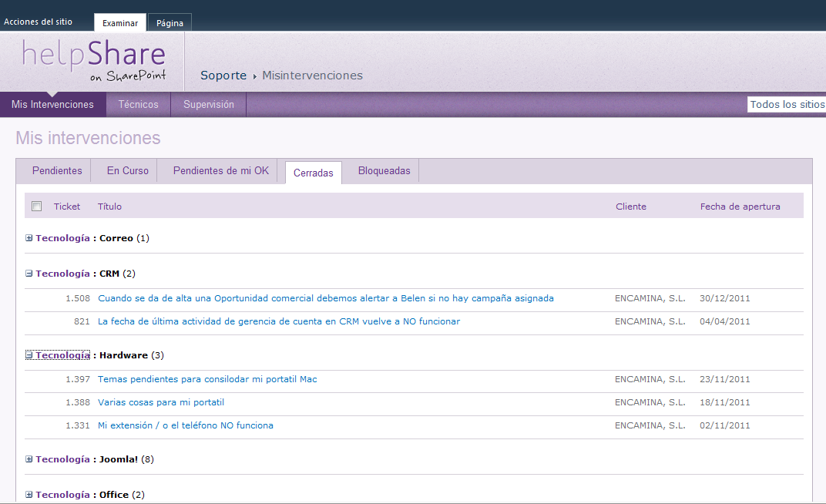This screenshot has width=826, height=504.
Task: Toggle the select-all checkbox in the header
Action: pyautogui.click(x=36, y=206)
